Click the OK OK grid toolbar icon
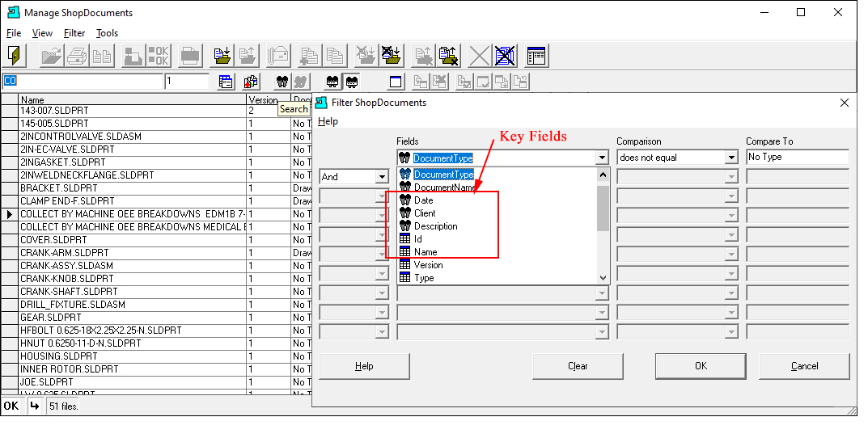868x438 pixels. (x=159, y=56)
